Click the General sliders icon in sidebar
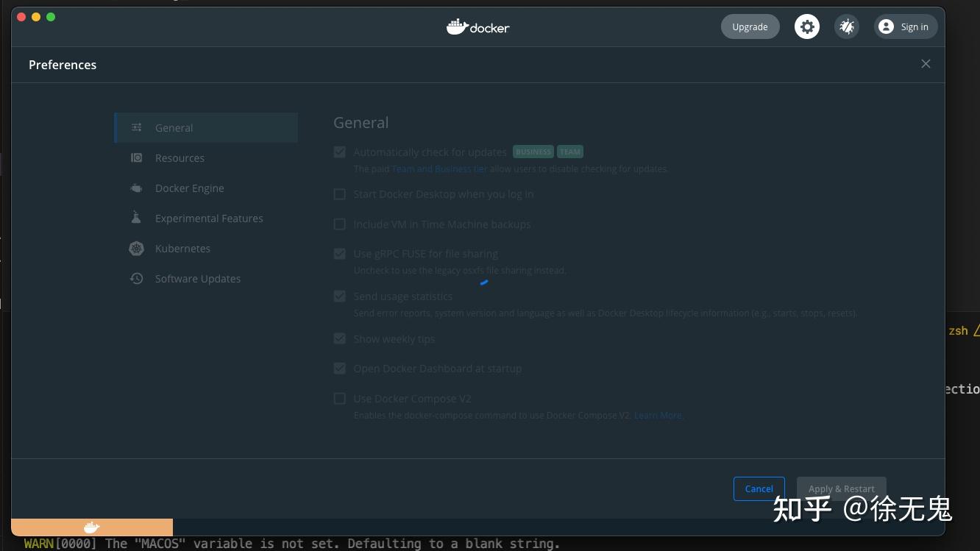This screenshot has width=980, height=551. click(137, 127)
